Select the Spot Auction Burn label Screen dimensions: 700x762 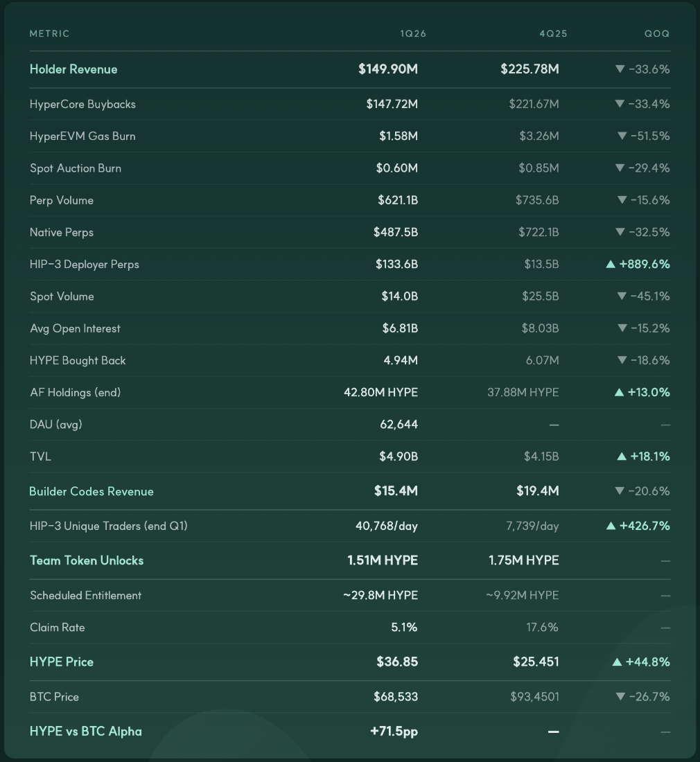pos(76,168)
